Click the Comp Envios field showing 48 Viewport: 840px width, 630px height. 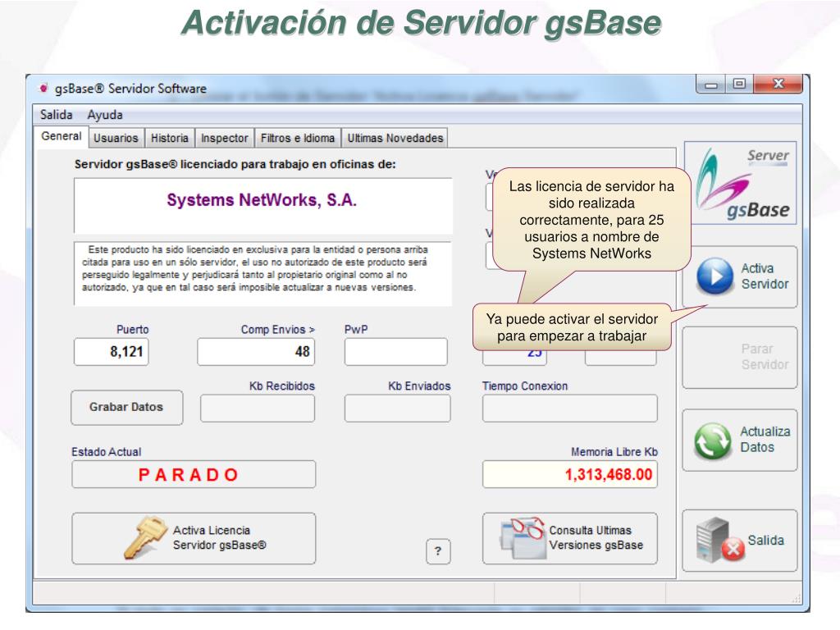[x=256, y=351]
